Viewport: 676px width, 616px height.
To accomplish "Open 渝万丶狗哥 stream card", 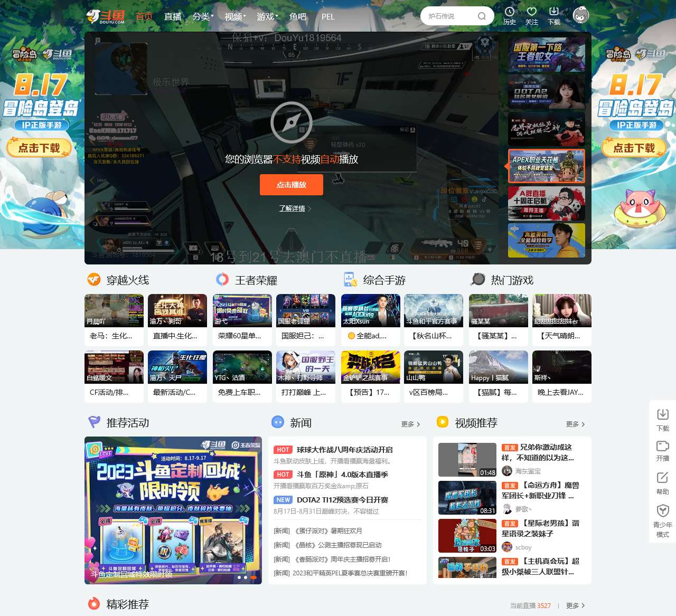I will coord(177,320).
